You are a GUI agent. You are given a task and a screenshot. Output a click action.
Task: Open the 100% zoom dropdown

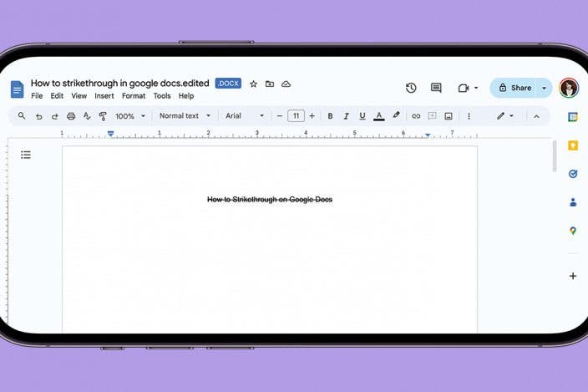[x=129, y=116]
